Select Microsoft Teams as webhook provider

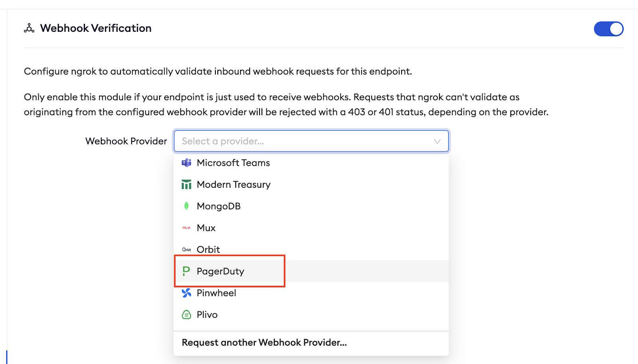[x=233, y=163]
